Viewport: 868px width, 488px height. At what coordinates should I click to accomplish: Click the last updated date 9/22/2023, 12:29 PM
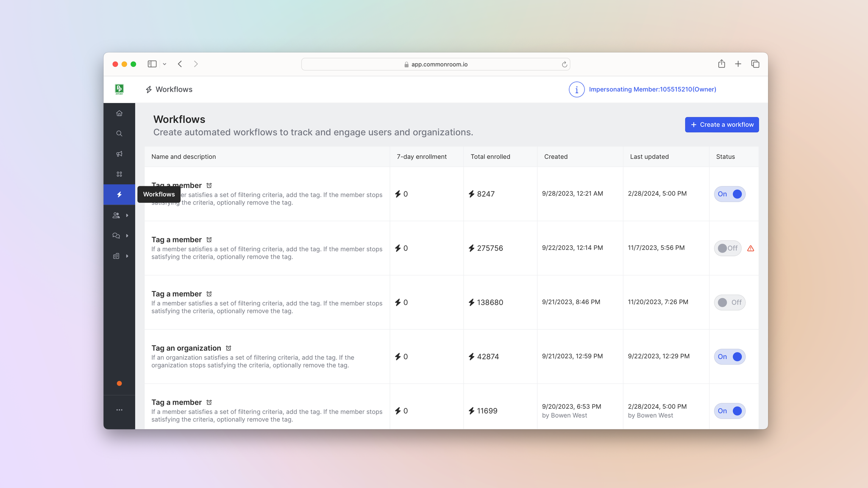659,356
